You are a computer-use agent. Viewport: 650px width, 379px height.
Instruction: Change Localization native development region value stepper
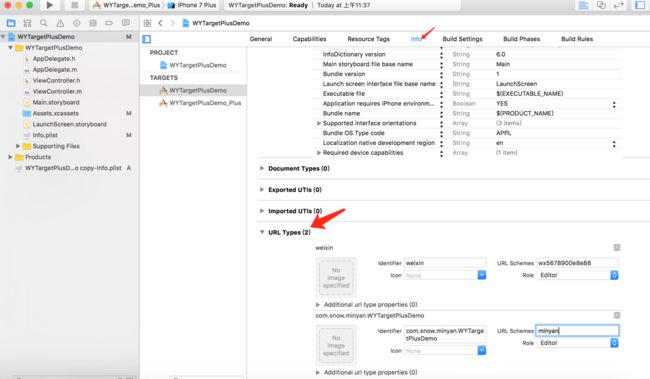tap(614, 143)
